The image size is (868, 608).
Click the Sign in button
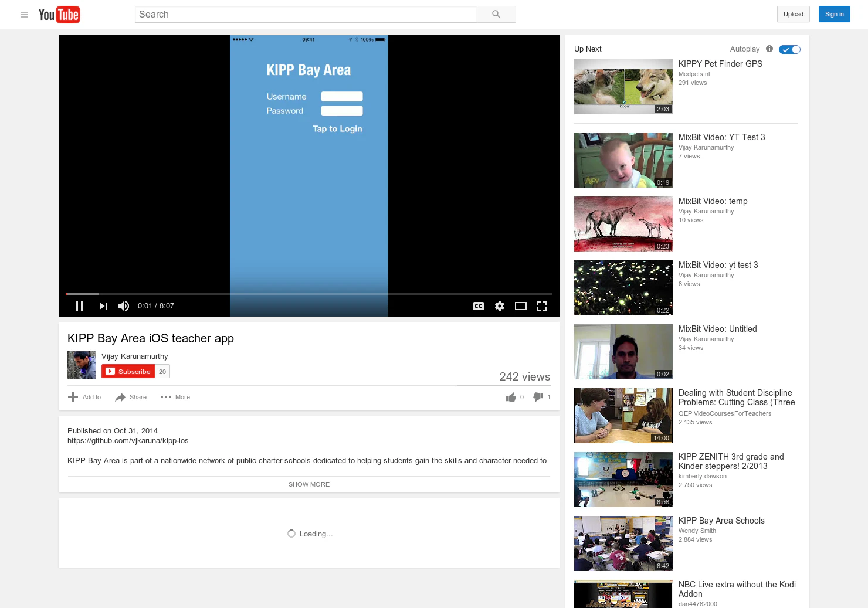tap(834, 15)
